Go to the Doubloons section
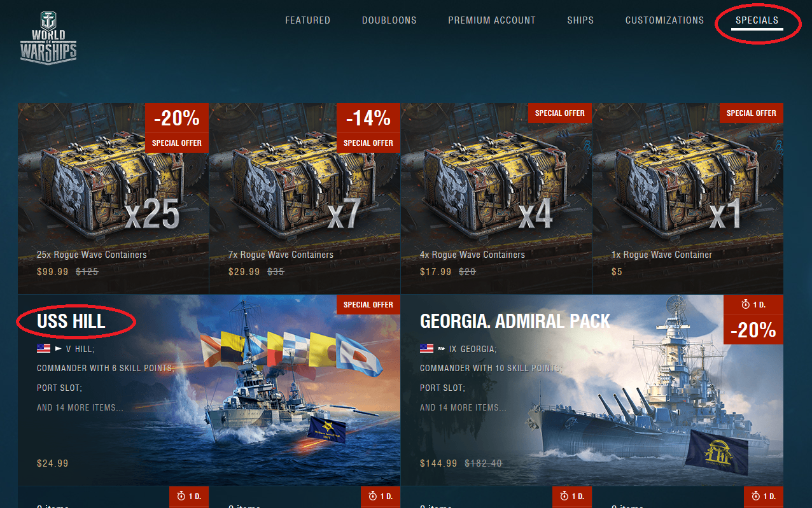812x508 pixels. click(389, 20)
